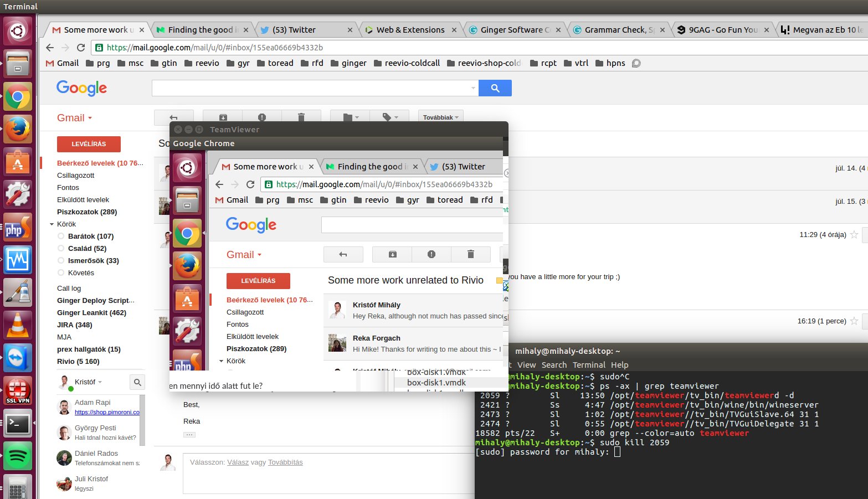
Task: Click the LEVÉLÍRÁS compose button
Action: (89, 144)
